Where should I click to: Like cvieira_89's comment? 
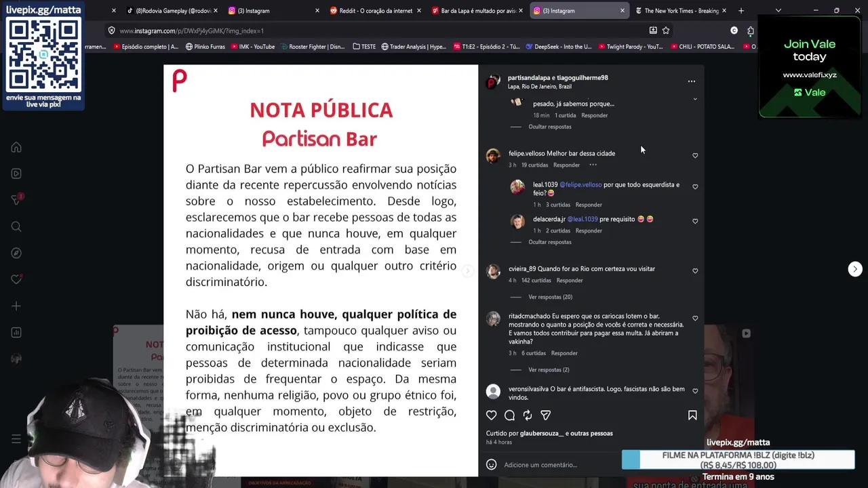tap(695, 270)
